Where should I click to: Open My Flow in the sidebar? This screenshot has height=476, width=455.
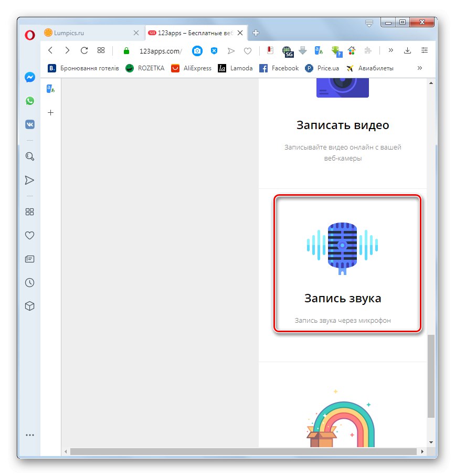click(x=29, y=181)
